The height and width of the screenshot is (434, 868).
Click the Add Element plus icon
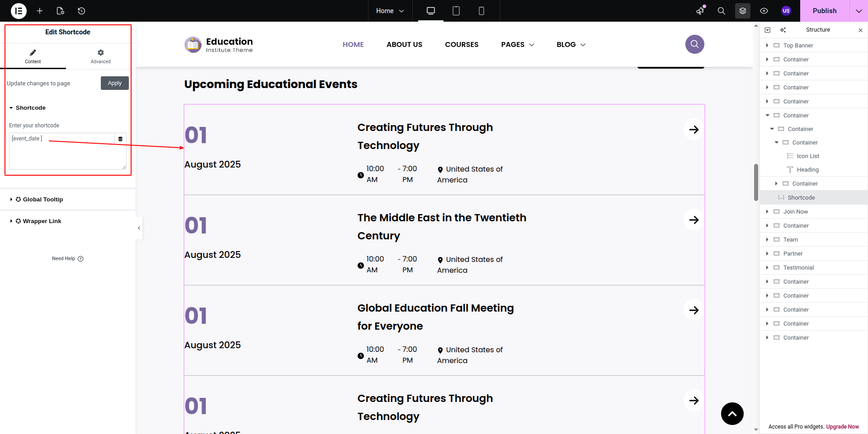[x=40, y=11]
